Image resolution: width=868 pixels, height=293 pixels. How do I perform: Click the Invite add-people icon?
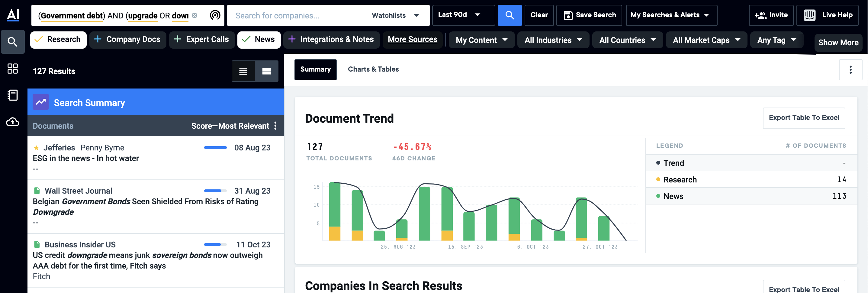tap(760, 15)
